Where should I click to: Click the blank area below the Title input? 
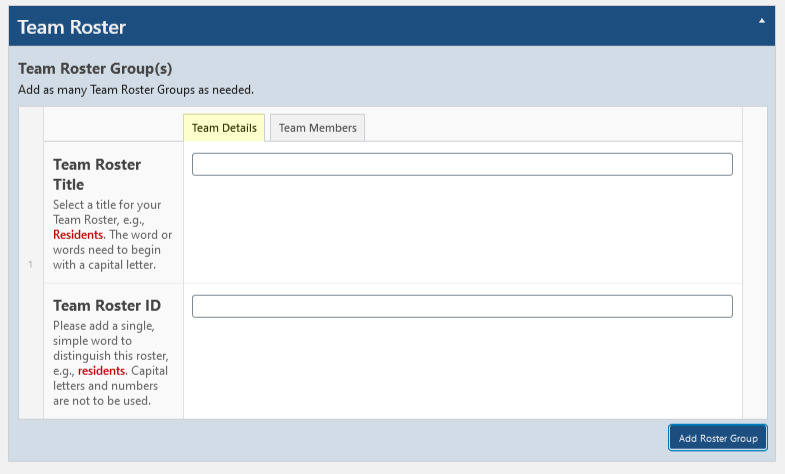tap(462, 230)
